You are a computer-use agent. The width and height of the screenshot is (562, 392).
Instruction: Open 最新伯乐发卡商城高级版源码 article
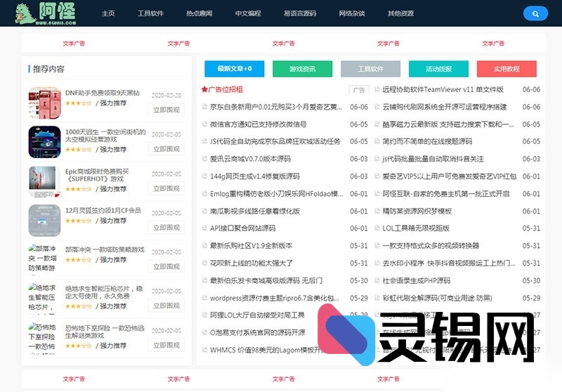(266, 280)
